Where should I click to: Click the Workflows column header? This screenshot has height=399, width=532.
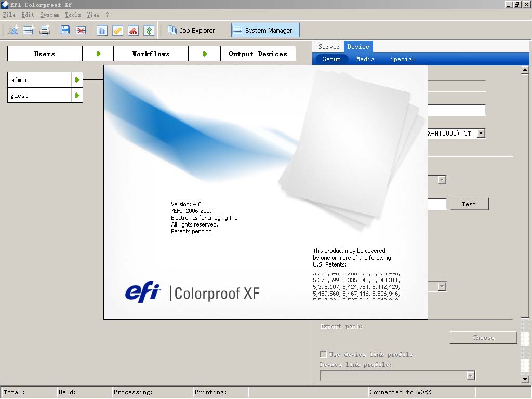(x=151, y=54)
